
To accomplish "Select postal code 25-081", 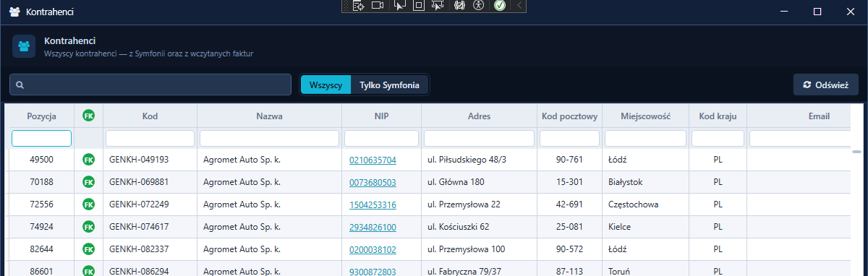I will [569, 227].
